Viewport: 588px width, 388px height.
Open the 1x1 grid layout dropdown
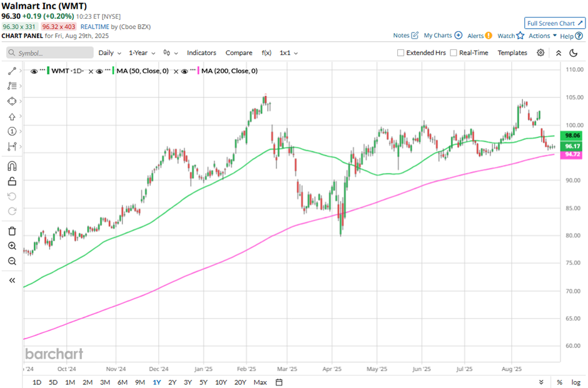[288, 53]
